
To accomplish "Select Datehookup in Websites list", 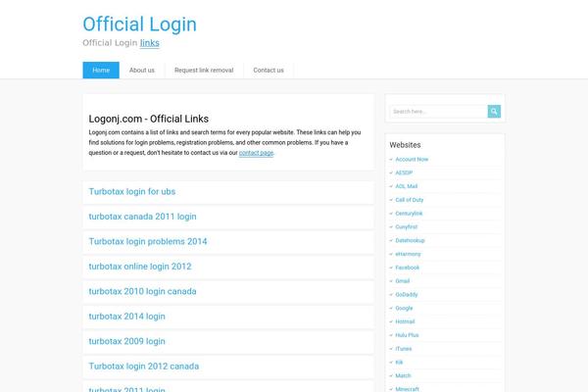I will coord(410,240).
